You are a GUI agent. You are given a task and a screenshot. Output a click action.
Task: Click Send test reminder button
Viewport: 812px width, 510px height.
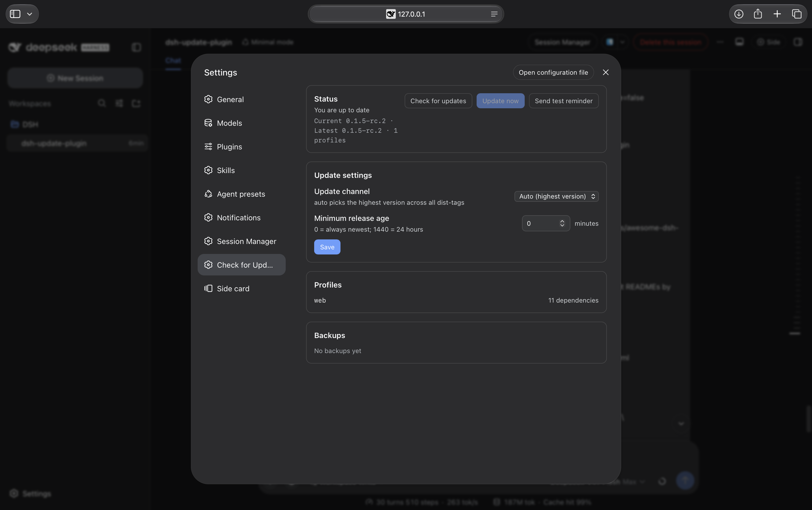pos(564,101)
